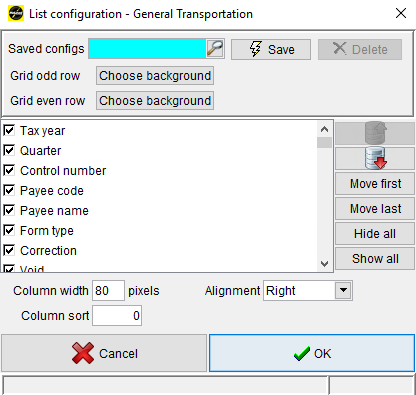Image resolution: width=416 pixels, height=395 pixels.
Task: Confirm with the OK button
Action: click(312, 353)
